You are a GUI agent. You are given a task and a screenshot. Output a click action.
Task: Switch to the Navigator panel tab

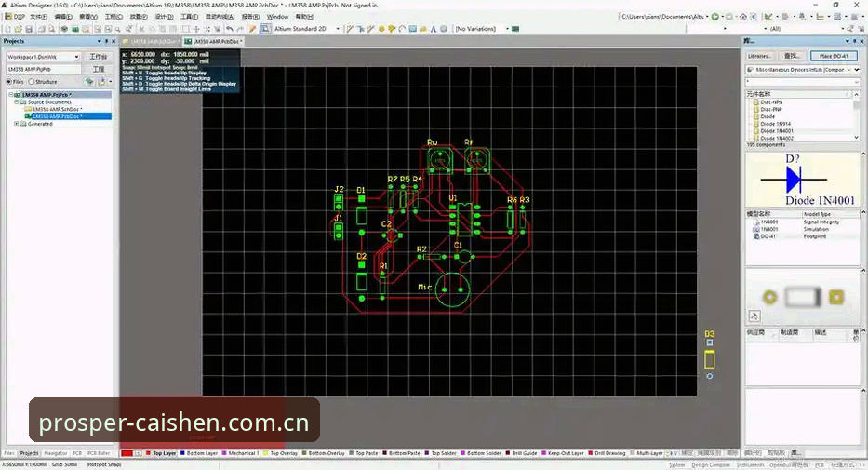(56, 453)
